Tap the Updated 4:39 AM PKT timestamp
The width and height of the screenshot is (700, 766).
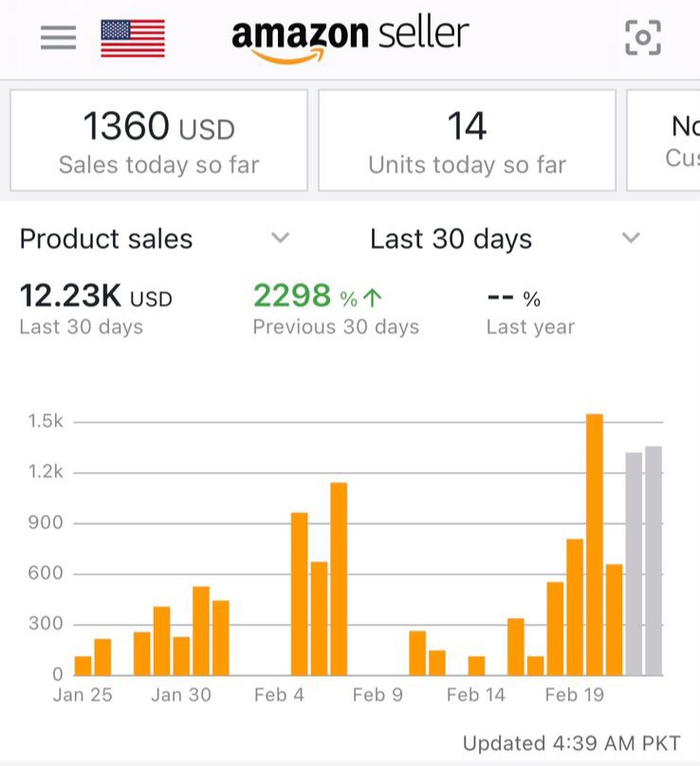click(572, 742)
